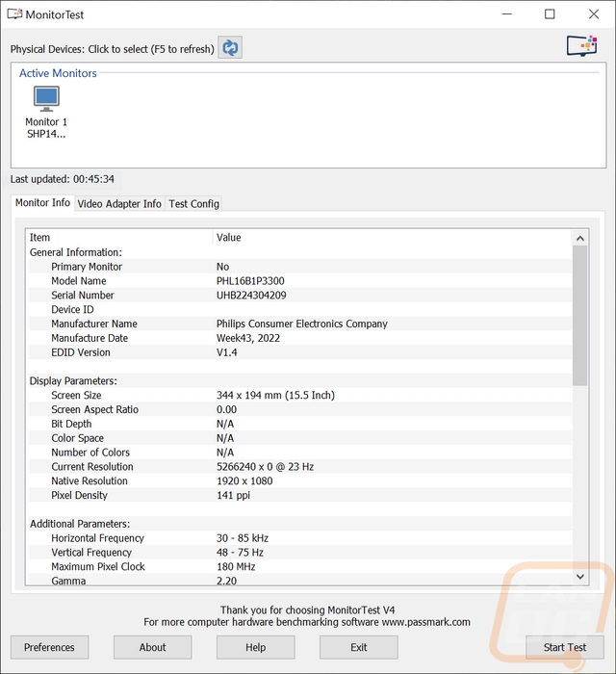Click the vertical scrollbar thumb
The image size is (616, 674).
(580, 316)
